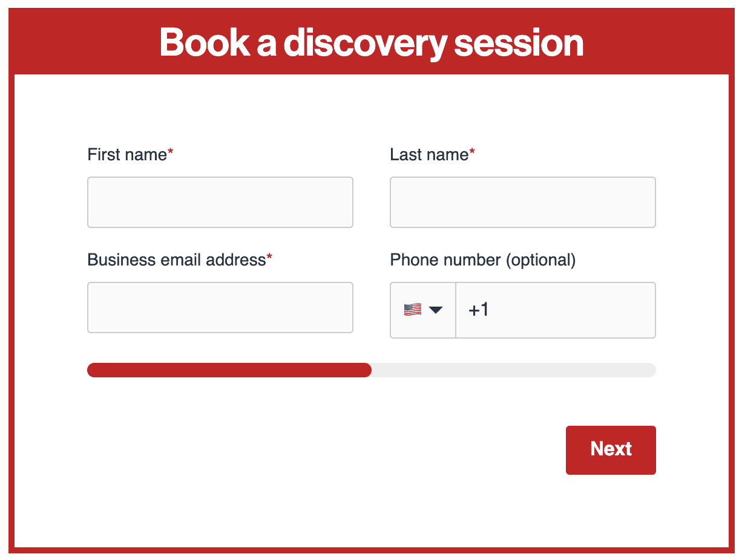
Task: Click into the Business email address field
Action: tap(220, 308)
